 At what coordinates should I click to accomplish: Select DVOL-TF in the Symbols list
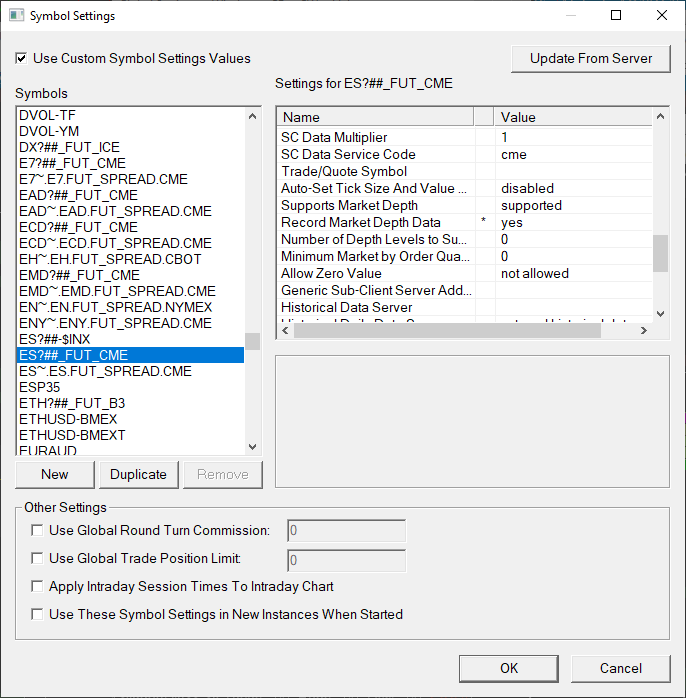tap(130, 115)
